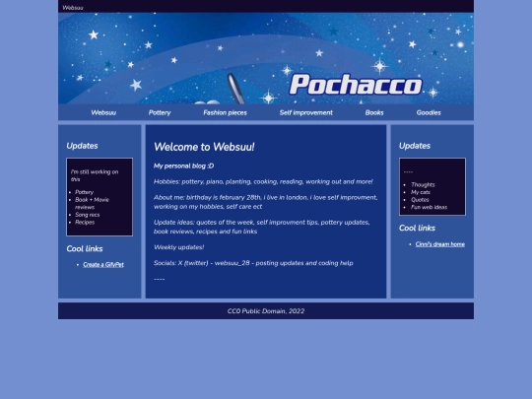Click 'Quotes' list item
532x399 pixels.
(x=420, y=199)
